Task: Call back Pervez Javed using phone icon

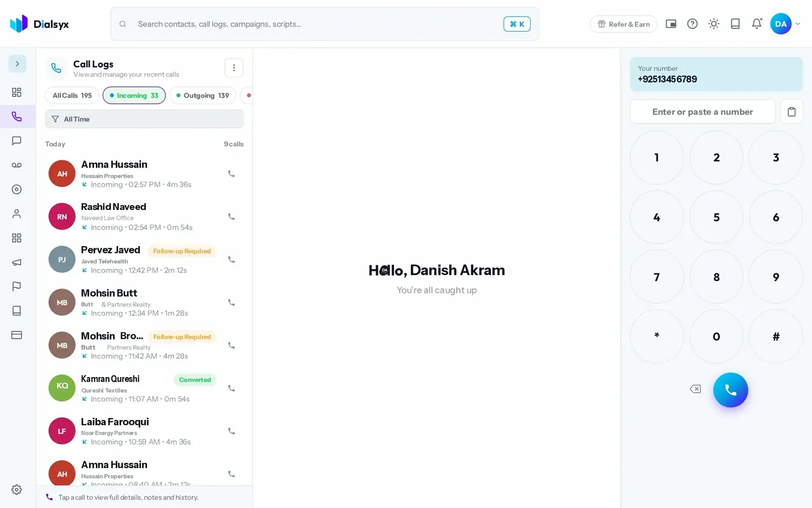Action: coord(231,260)
